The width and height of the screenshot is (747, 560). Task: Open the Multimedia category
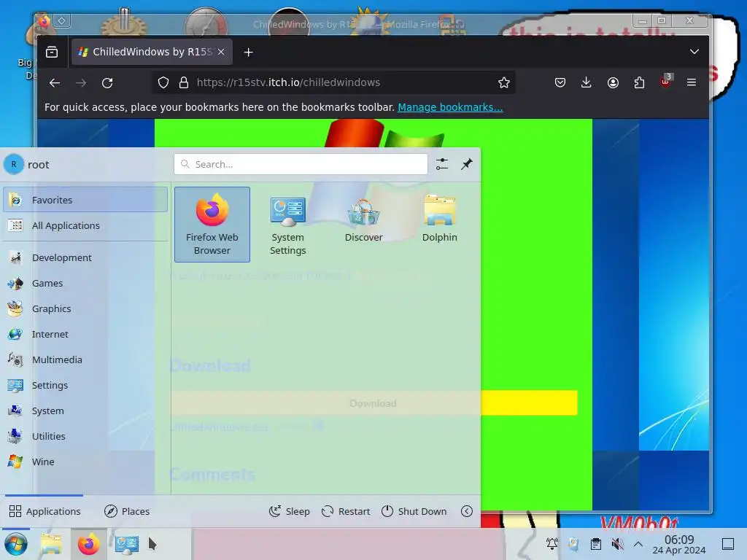(x=85, y=359)
